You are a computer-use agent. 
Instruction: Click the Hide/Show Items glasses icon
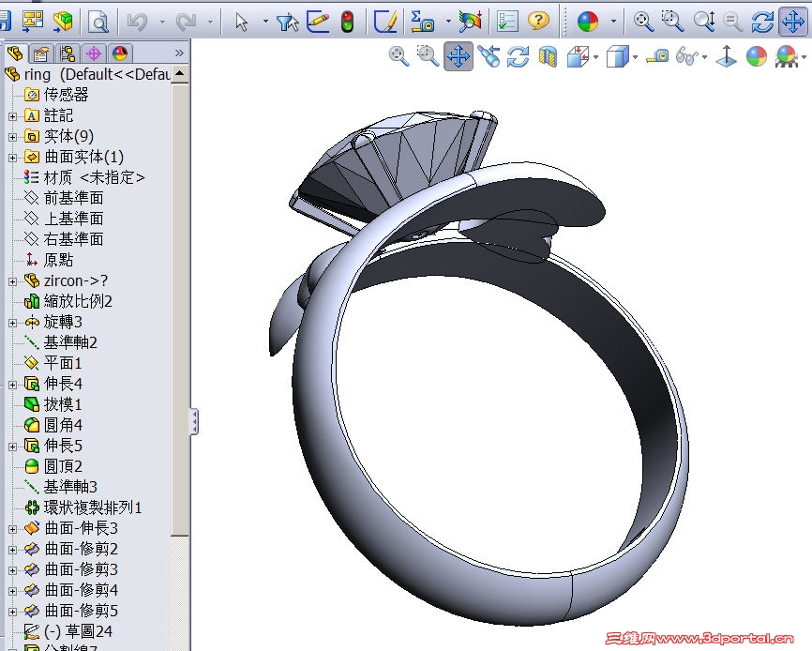(687, 56)
